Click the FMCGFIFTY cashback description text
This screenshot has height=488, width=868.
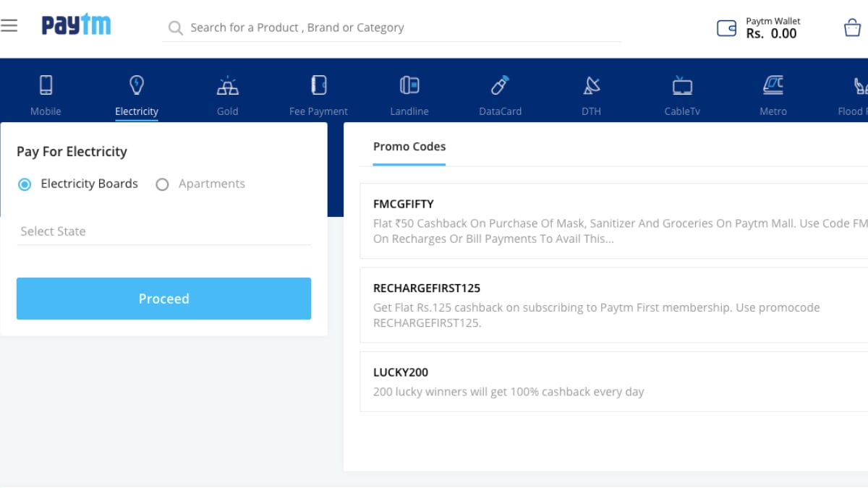[621, 231]
